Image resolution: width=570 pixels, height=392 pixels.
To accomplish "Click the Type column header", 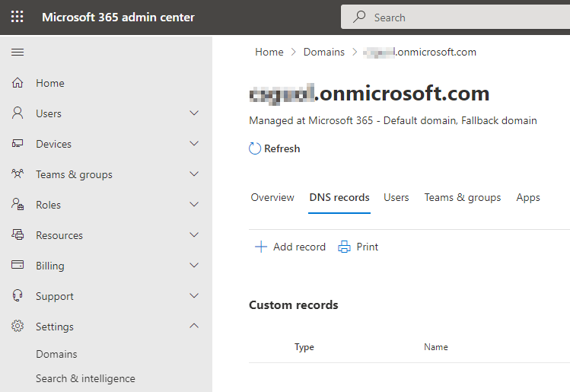I will [304, 347].
